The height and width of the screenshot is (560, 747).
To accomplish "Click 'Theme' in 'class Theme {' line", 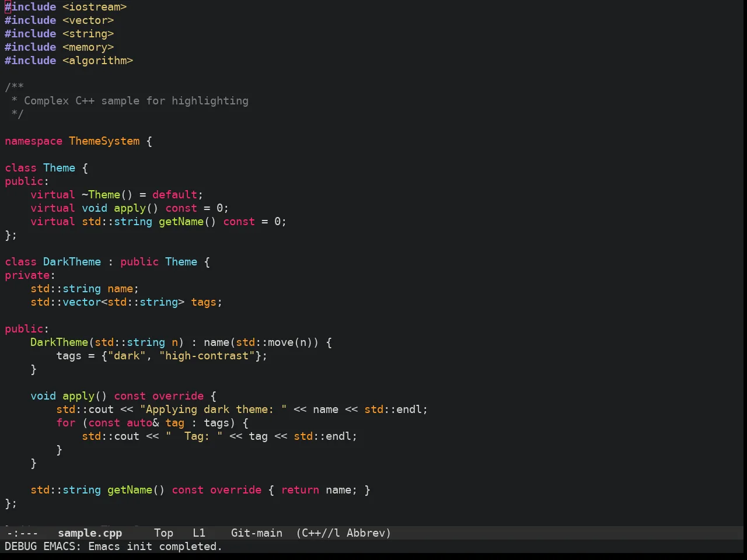I will (x=59, y=168).
